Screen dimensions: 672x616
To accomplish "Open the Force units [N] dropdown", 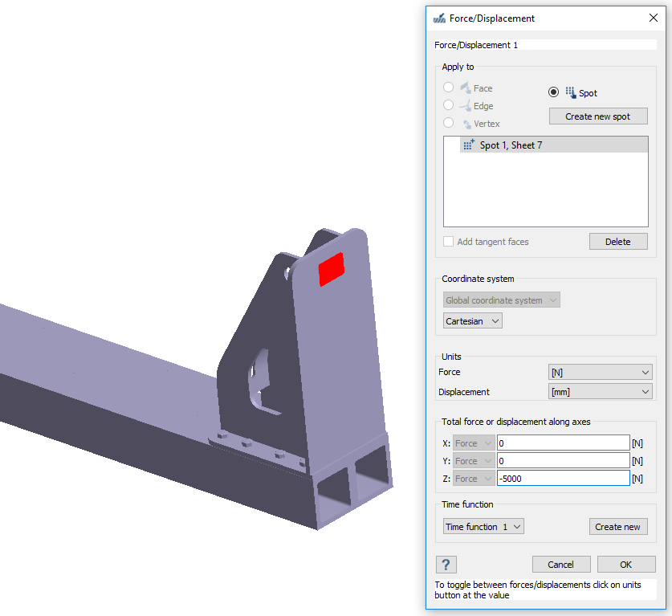I will tap(600, 373).
